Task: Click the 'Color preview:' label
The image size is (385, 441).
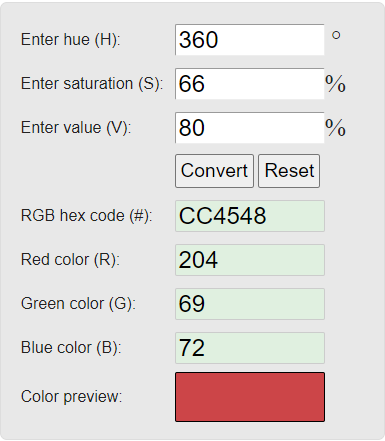Action: (x=71, y=397)
